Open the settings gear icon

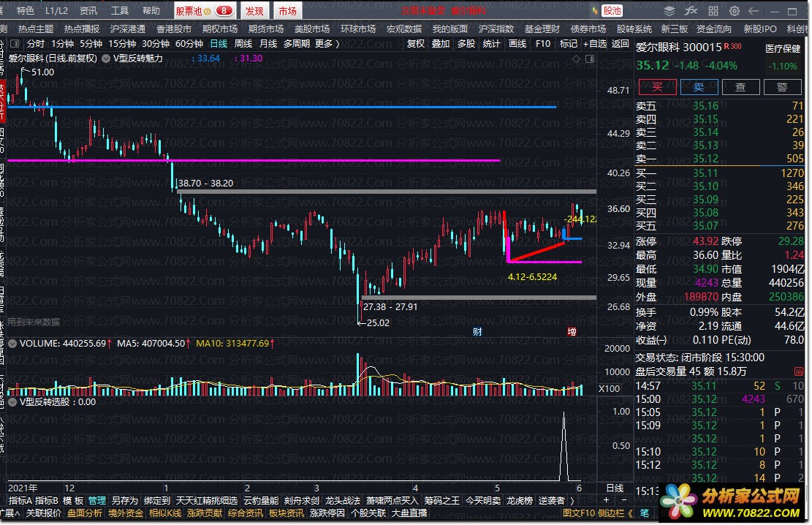tap(735, 11)
